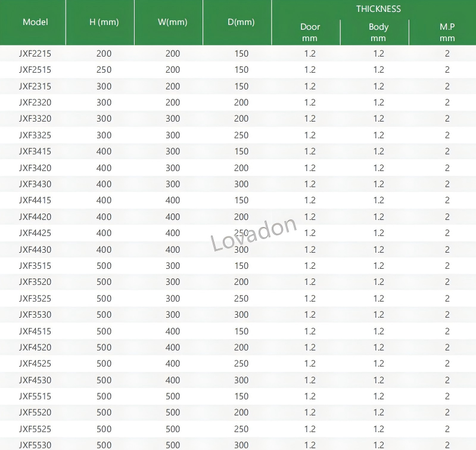The height and width of the screenshot is (450, 476).
Task: Select model JXF4425 cell
Action: 35,233
